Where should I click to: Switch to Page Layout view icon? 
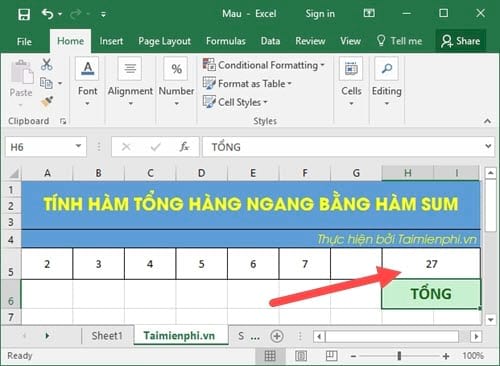301,356
